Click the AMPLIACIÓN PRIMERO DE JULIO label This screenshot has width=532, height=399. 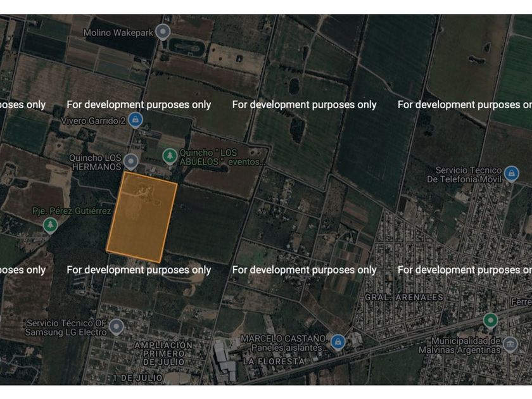tap(164, 353)
